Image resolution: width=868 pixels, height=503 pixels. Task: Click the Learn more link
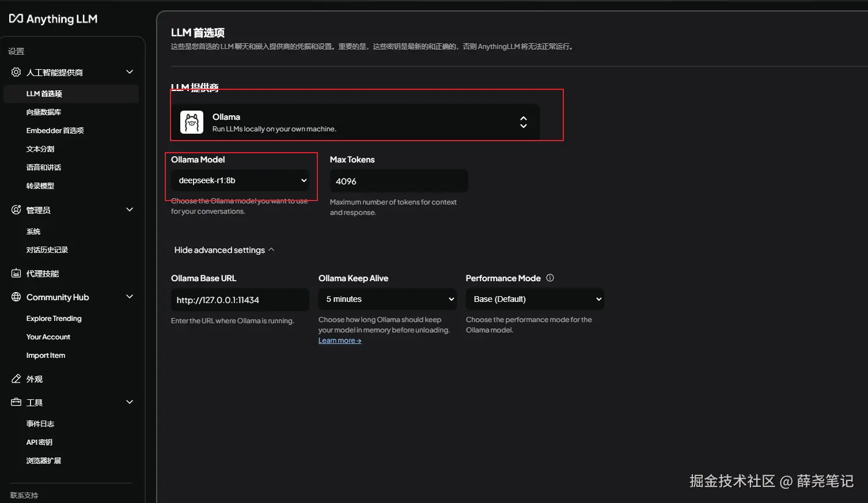point(340,341)
